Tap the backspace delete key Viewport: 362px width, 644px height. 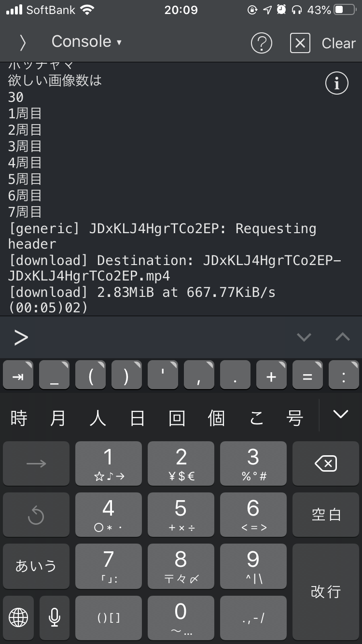[326, 463]
